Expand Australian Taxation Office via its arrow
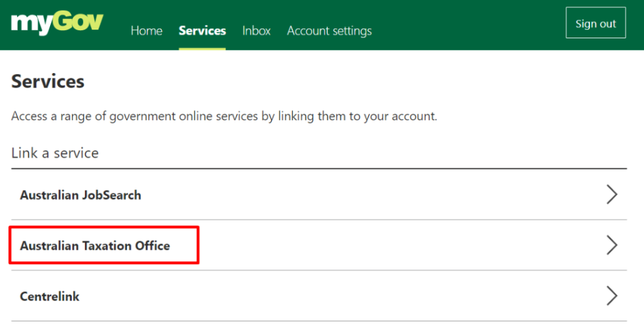644x336 pixels. pyautogui.click(x=612, y=245)
